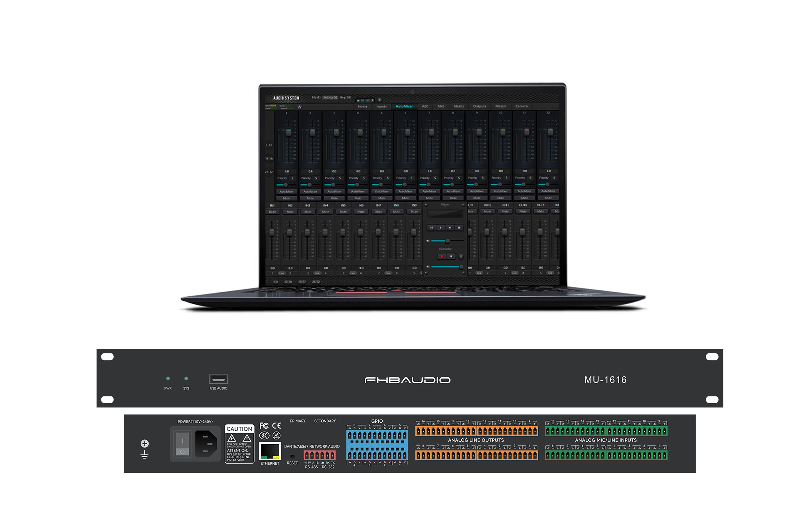This screenshot has width=798, height=532.
Task: Open the Setting menu
Action: click(330, 97)
